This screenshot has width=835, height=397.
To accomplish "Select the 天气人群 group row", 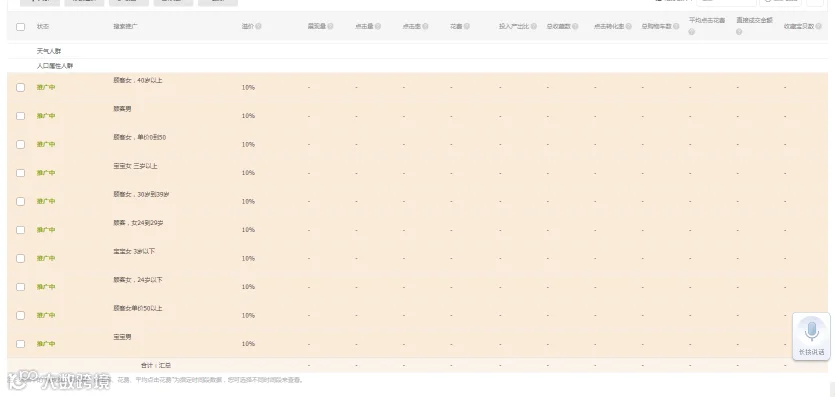I will point(418,51).
